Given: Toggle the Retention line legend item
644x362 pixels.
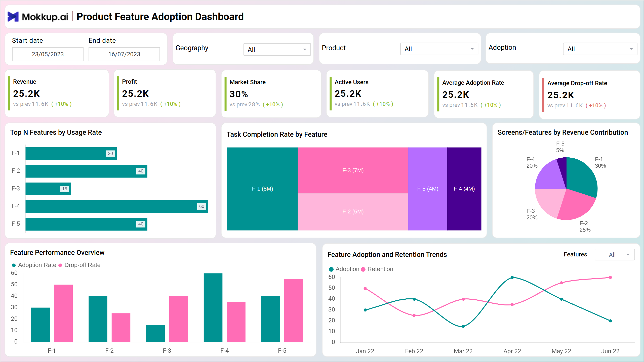Looking at the screenshot, I should pyautogui.click(x=377, y=269).
